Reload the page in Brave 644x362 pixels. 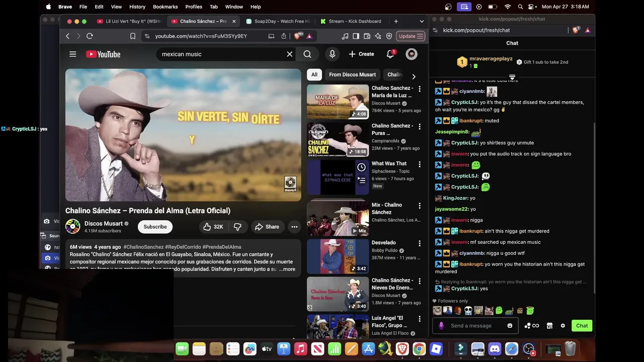coord(90,36)
